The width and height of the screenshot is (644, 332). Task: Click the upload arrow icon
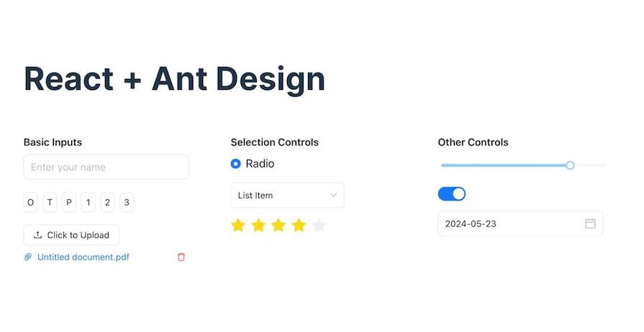click(x=38, y=235)
